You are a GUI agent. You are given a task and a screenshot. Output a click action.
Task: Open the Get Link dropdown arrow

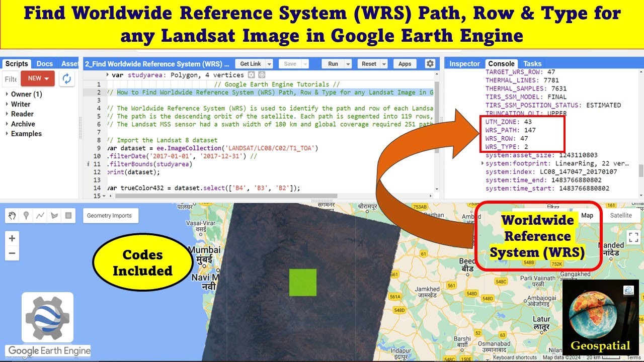269,64
